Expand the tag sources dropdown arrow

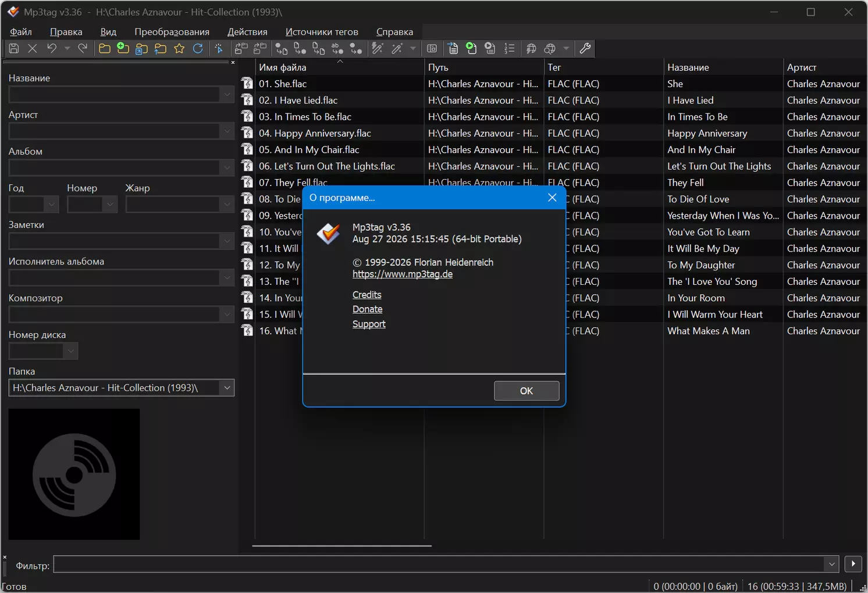(x=565, y=49)
